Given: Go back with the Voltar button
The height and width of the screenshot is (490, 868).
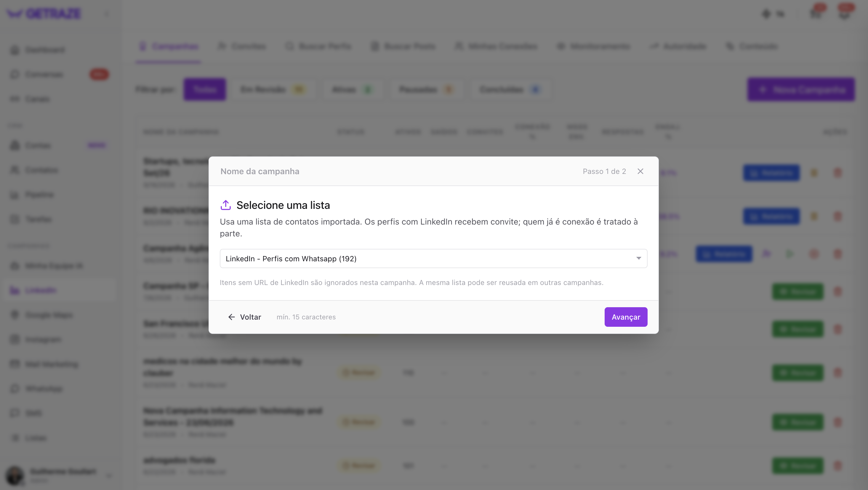Looking at the screenshot, I should pos(245,317).
